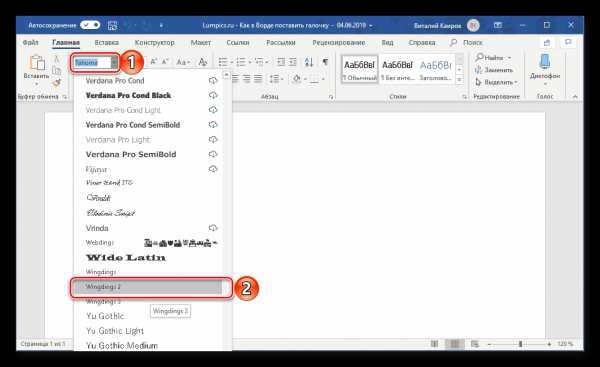Download Verdana Pro Cond Black font cloud icon
The image size is (600, 367).
click(213, 95)
